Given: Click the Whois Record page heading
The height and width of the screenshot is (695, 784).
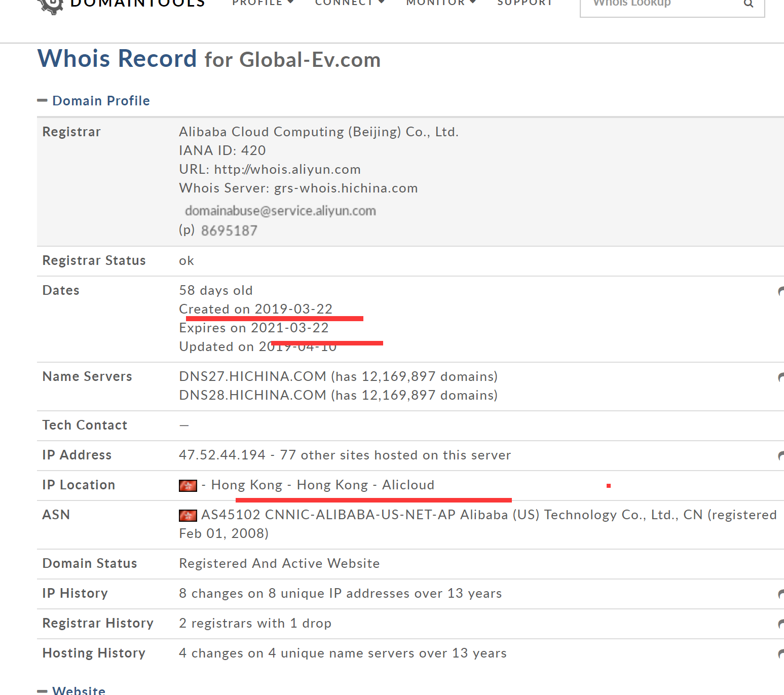Looking at the screenshot, I should pos(209,59).
